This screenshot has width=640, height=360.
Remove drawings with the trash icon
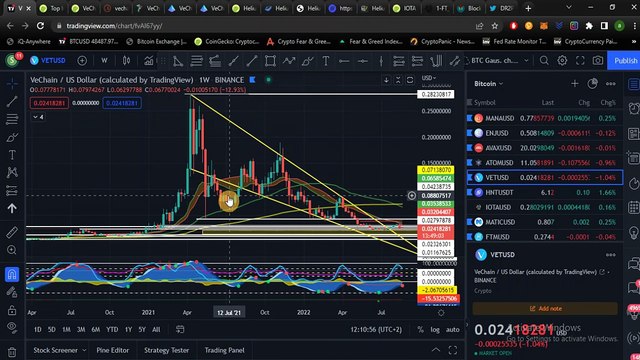click(12, 352)
